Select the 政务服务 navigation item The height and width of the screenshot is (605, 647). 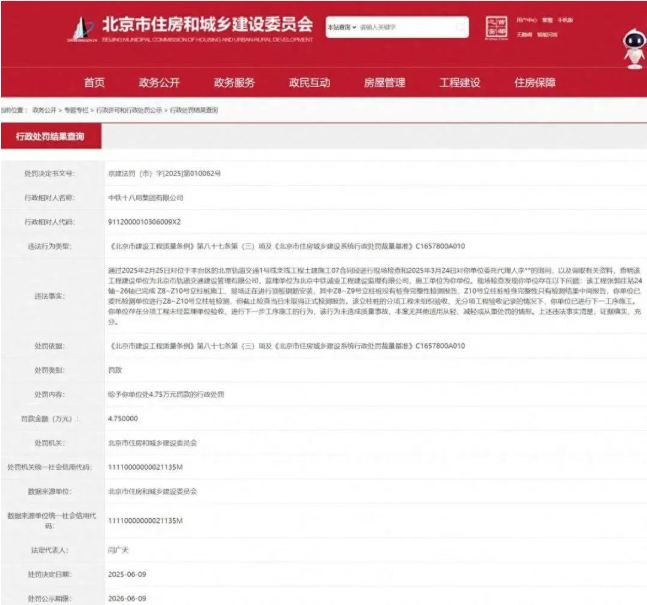point(234,82)
